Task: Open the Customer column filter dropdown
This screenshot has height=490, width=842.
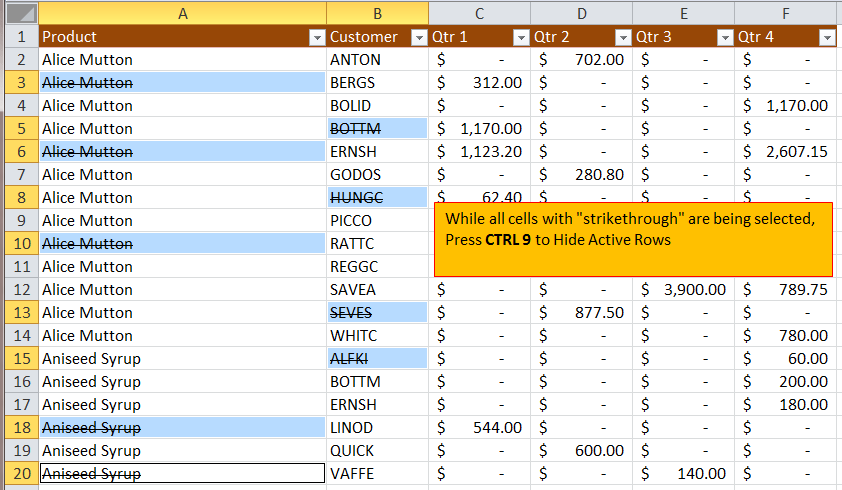Action: point(418,38)
